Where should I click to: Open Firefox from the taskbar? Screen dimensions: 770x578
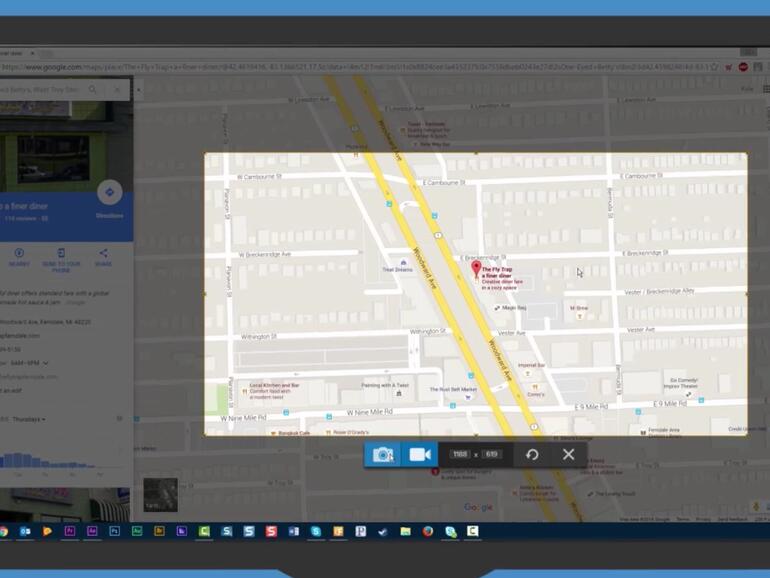click(x=428, y=531)
